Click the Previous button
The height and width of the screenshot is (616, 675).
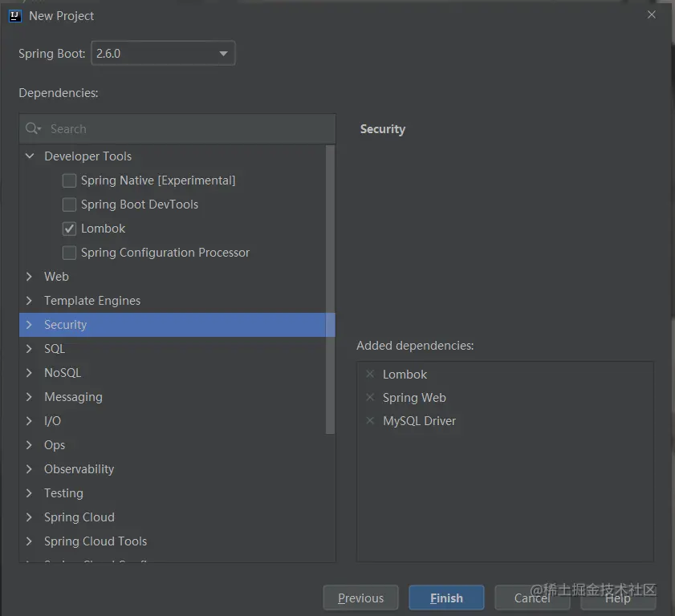[x=360, y=598]
